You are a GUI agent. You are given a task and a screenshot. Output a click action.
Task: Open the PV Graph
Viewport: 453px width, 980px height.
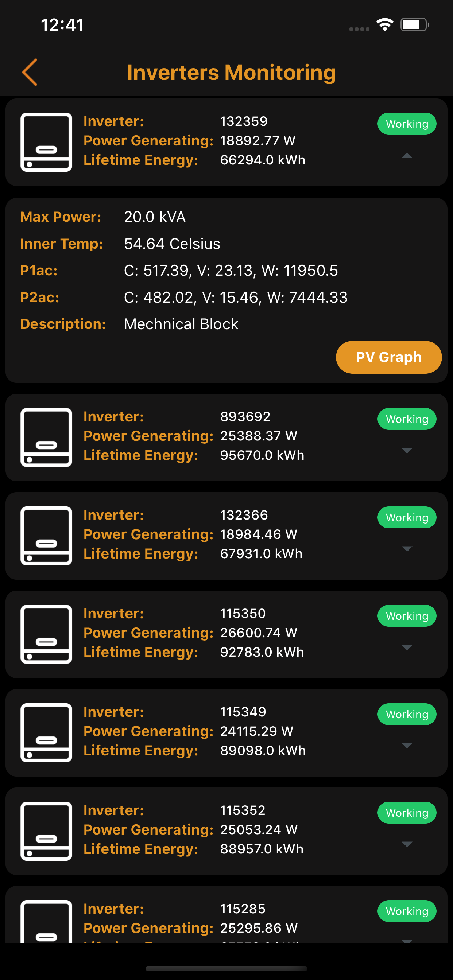[388, 357]
